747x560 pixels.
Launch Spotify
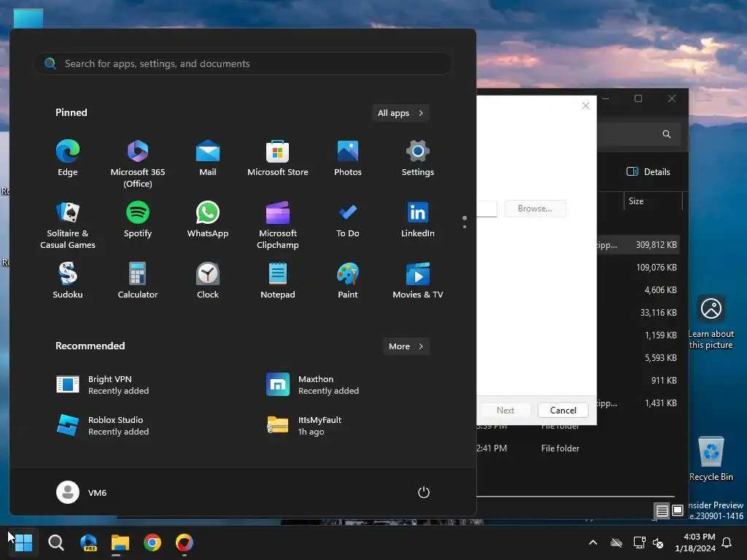click(138, 219)
